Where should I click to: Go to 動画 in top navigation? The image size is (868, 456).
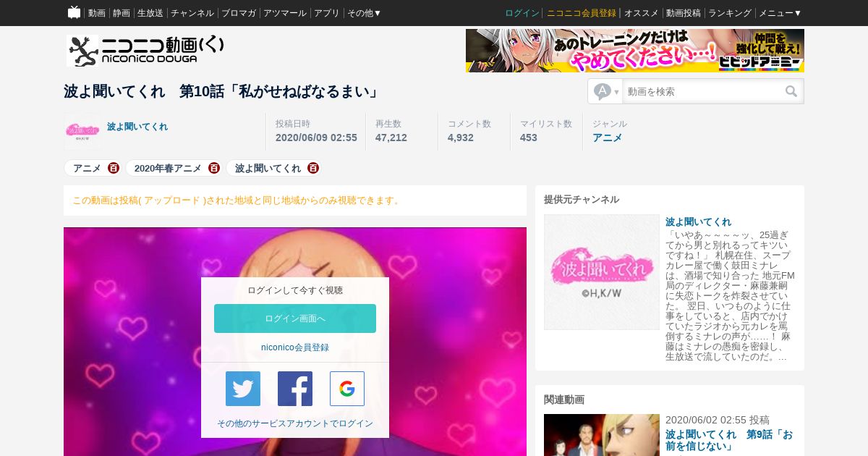[x=96, y=13]
